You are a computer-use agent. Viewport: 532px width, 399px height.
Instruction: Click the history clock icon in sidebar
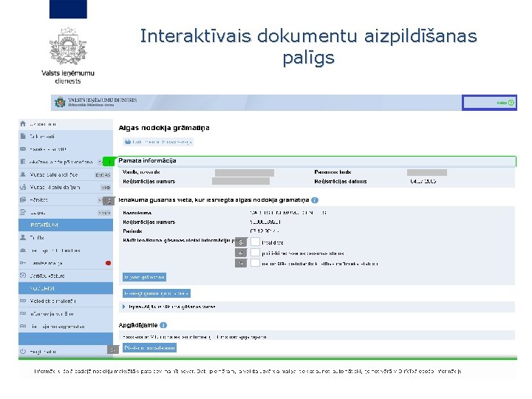(x=23, y=276)
